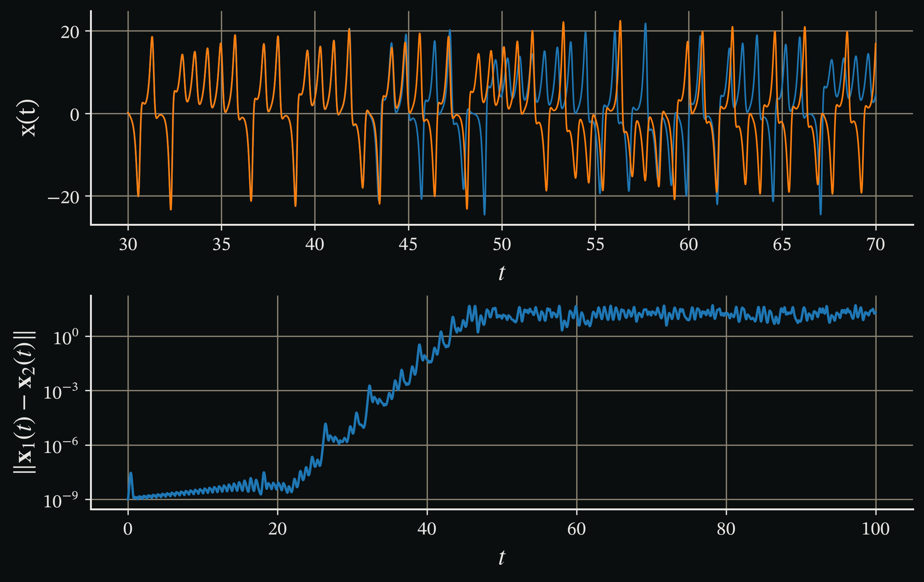
Task: Click tick label 0 on the bottom plot's x-axis
Action: pyautogui.click(x=128, y=529)
